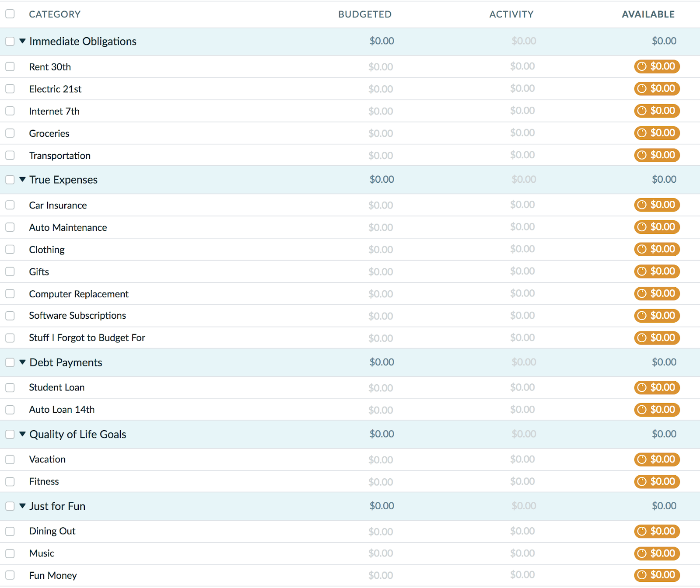The image size is (700, 588).
Task: Click the Computer Replacement available clock pill
Action: [x=657, y=293]
